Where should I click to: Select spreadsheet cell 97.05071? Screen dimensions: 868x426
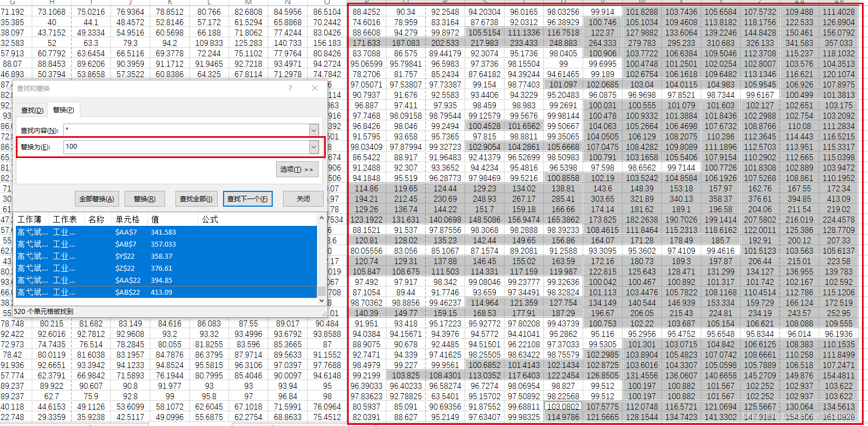pos(366,85)
